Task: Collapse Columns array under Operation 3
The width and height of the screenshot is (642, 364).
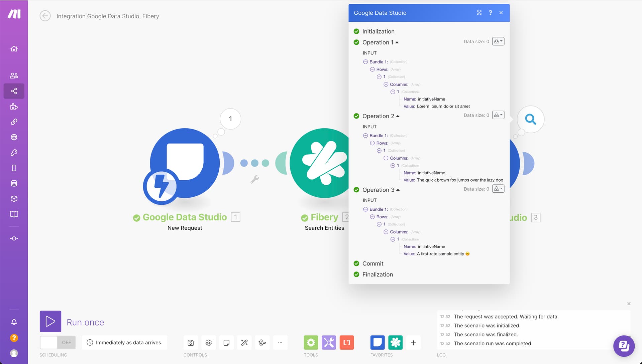Action: coord(386,232)
